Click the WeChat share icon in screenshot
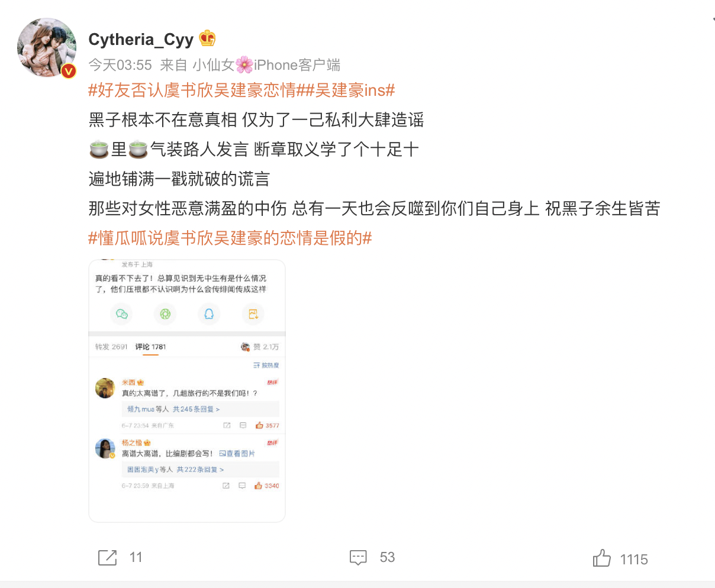The image size is (715, 588). point(122,314)
